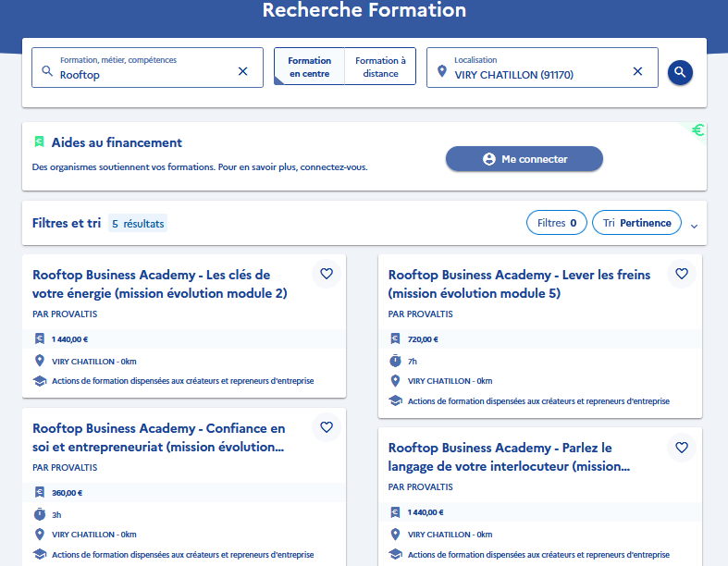Click the 7h duration text

point(413,362)
